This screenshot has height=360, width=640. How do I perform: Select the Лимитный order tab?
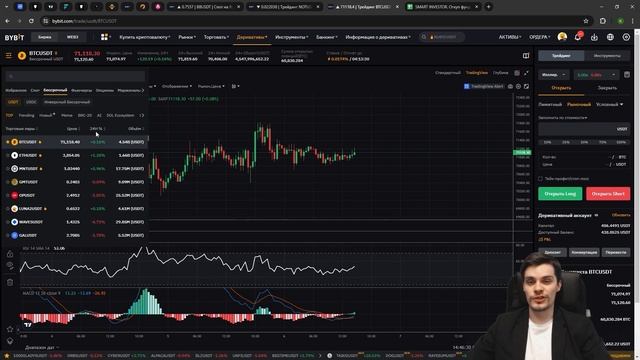pos(550,104)
